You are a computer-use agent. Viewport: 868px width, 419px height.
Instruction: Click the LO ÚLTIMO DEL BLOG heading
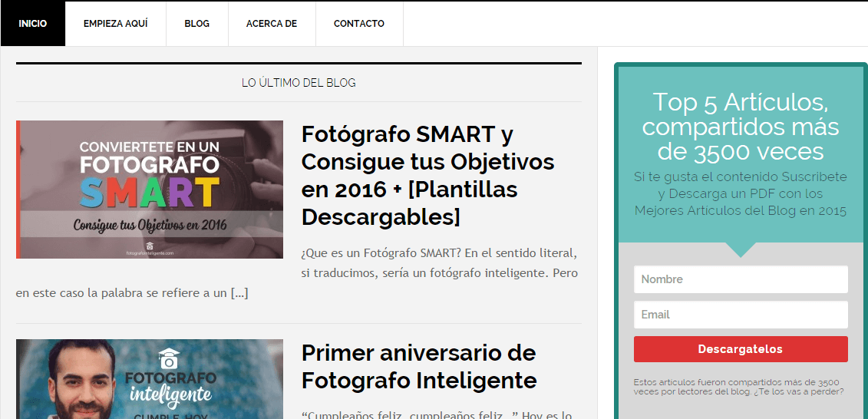pos(299,83)
